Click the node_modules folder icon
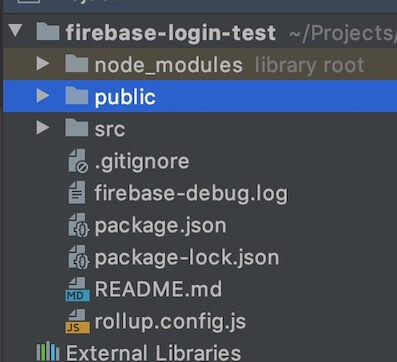397x362 pixels. (x=77, y=63)
